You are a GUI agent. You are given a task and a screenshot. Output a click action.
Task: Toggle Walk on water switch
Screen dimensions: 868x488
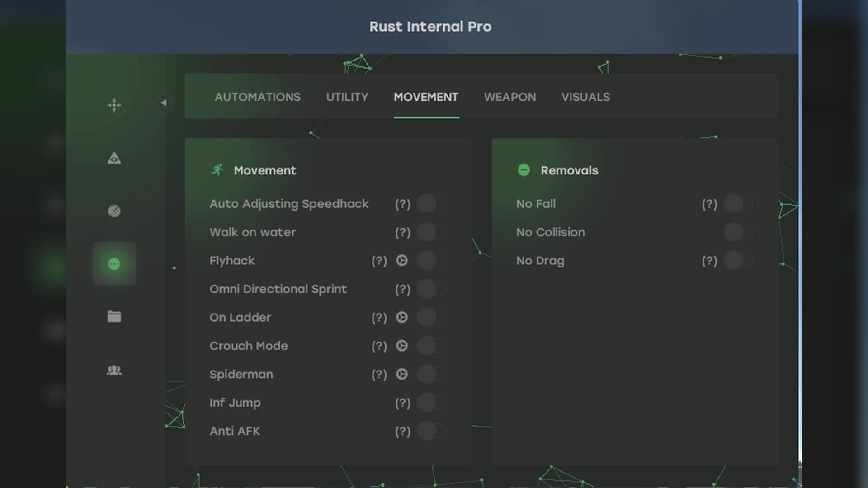click(431, 232)
